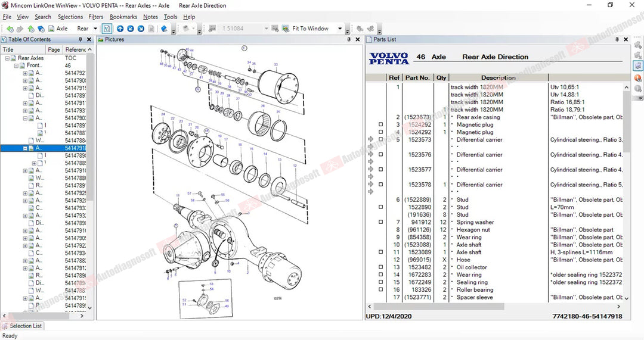Close the Parts List panel
The height and width of the screenshot is (340, 644).
pyautogui.click(x=626, y=39)
